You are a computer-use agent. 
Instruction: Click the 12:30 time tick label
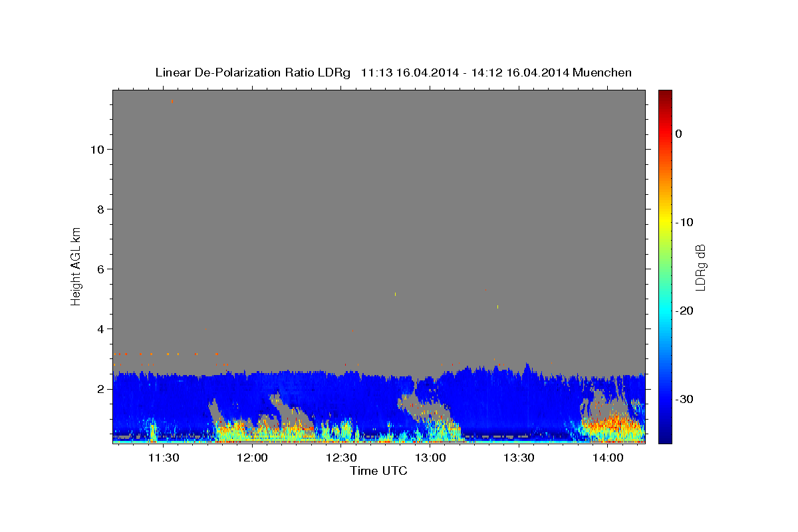click(x=341, y=458)
